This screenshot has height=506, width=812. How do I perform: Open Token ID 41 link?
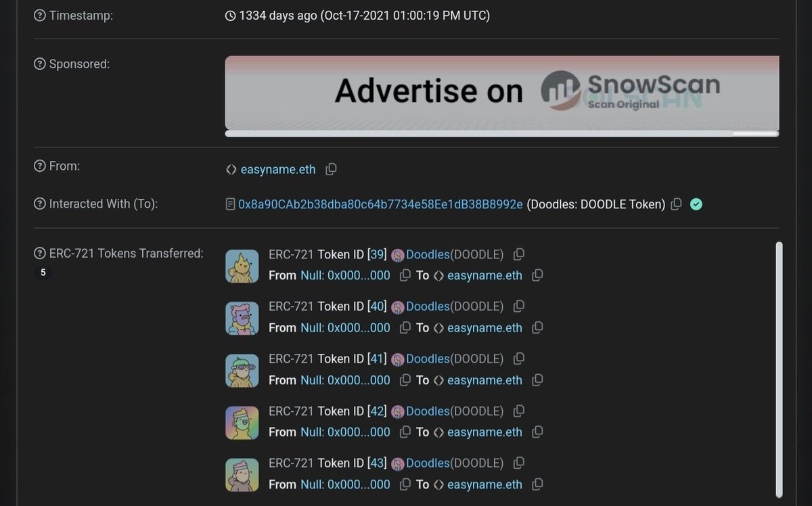pyautogui.click(x=377, y=359)
